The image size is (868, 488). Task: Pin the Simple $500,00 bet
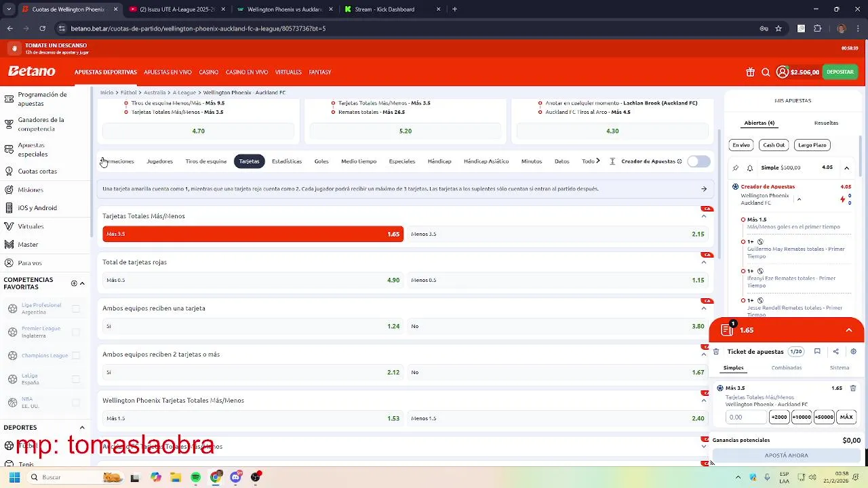pyautogui.click(x=736, y=167)
